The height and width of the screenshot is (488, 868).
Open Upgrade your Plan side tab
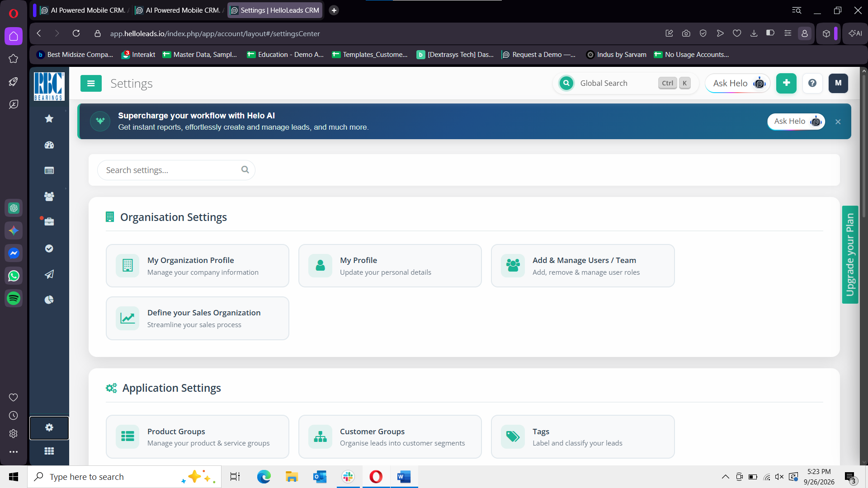[x=850, y=255]
